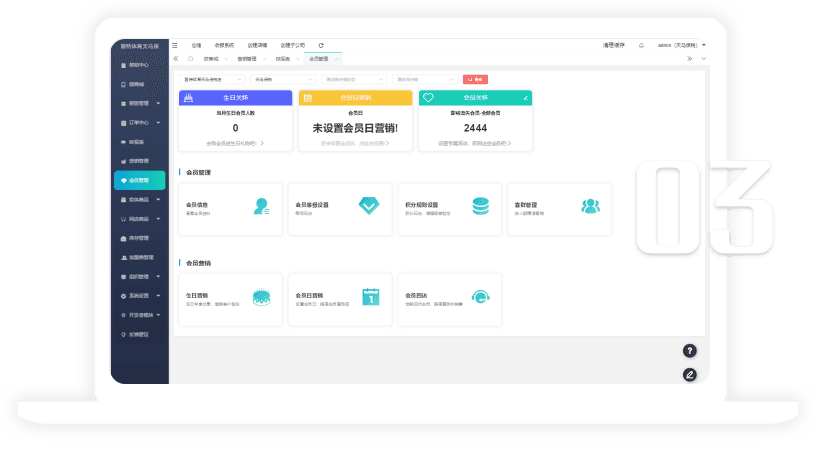Image resolution: width=816 pixels, height=453 pixels.
Task: Click the help question mark button
Action: point(689,350)
